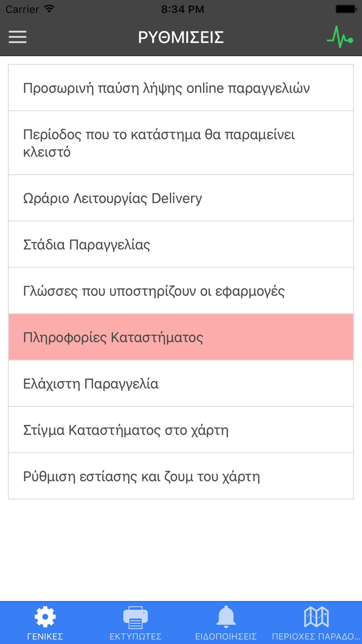This screenshot has width=362, height=644.
Task: Select Γλώσσες που υποστηρίζουν οι εφαρμογές
Action: click(x=181, y=291)
